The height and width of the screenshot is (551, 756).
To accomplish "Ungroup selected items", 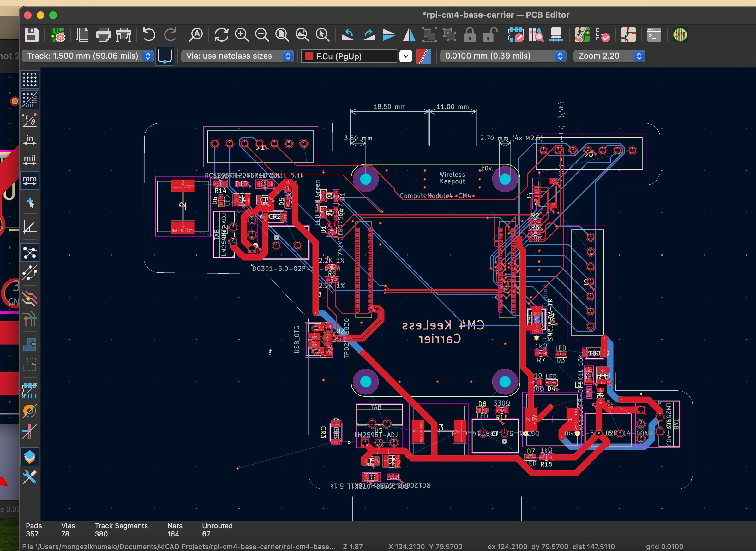I will (x=450, y=35).
